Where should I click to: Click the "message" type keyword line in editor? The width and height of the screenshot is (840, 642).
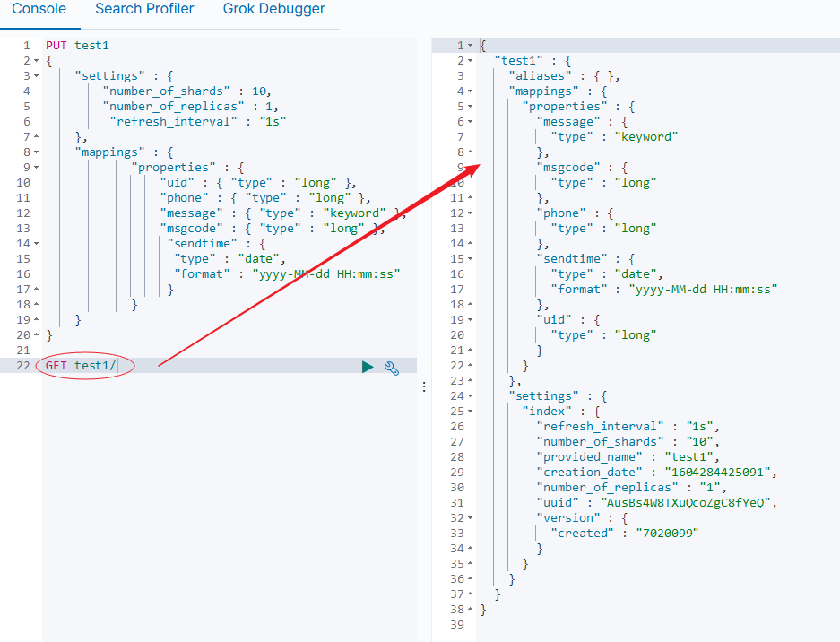283,213
